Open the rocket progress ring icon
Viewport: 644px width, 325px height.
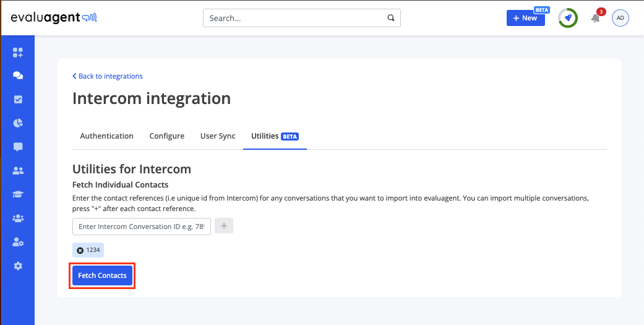(x=568, y=18)
